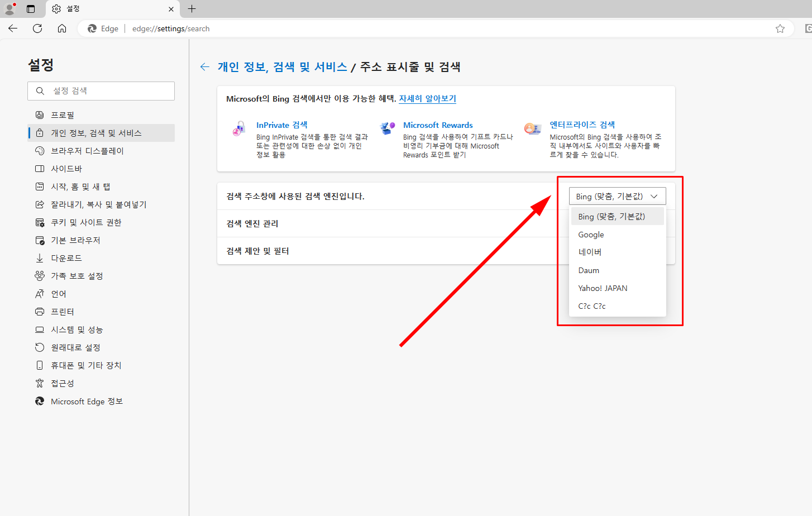Open the tab actions menu icon
This screenshot has height=516, width=812.
click(x=31, y=9)
